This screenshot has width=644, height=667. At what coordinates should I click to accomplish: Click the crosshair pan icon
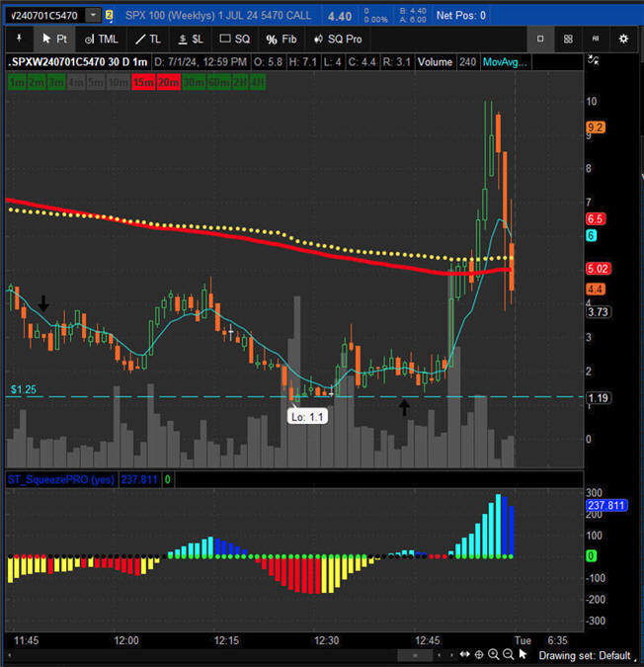pos(479,655)
